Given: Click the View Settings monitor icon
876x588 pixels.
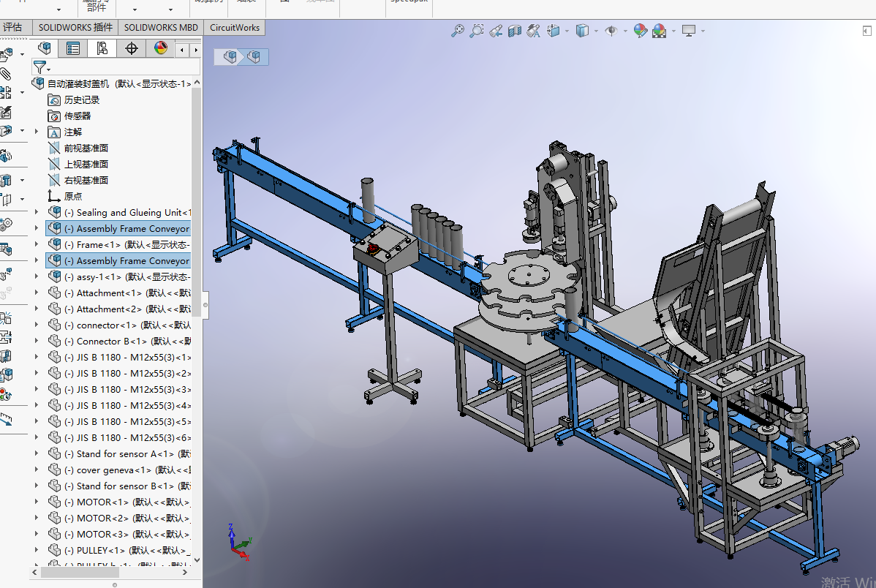Looking at the screenshot, I should click(x=688, y=31).
